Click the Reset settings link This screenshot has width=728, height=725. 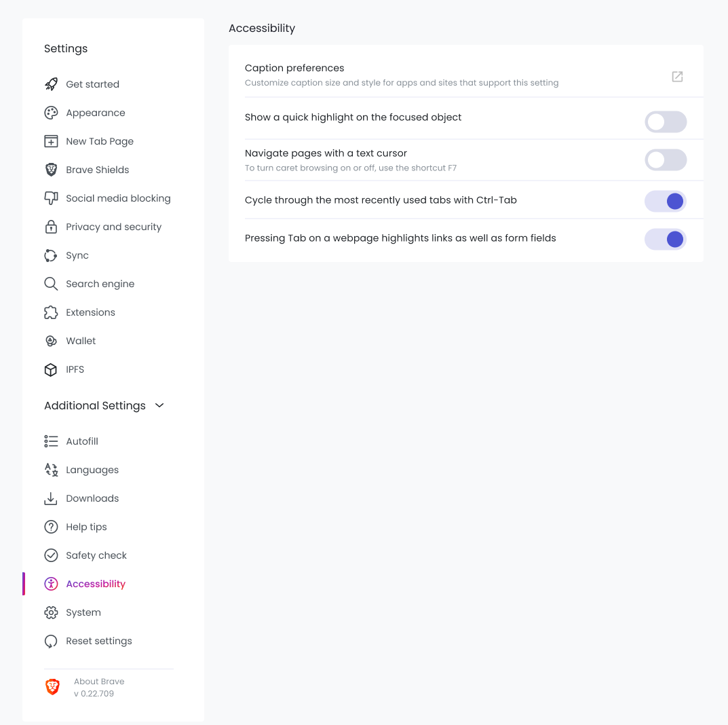(99, 640)
